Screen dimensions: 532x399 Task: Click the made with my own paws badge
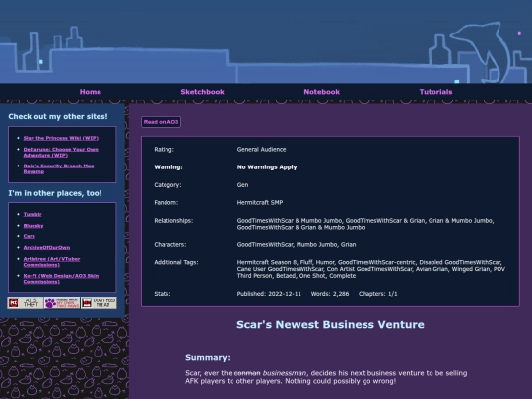coord(62,302)
